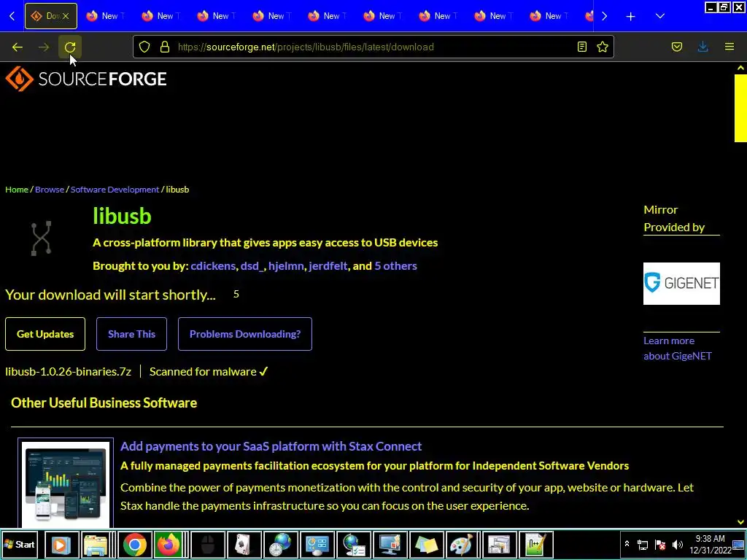747x560 pixels.
Task: Open cdickens contributor profile
Action: tap(213, 266)
